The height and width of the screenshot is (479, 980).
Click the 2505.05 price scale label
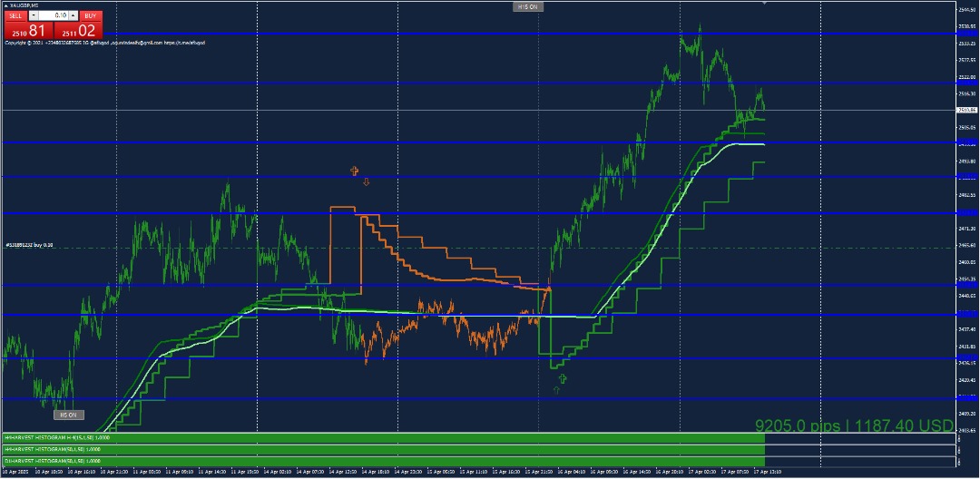click(967, 127)
